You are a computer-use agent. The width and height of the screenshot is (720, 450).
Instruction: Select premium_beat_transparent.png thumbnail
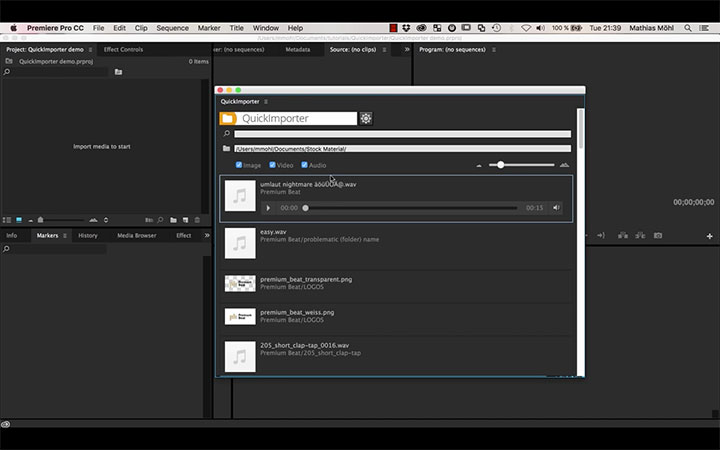(x=240, y=283)
